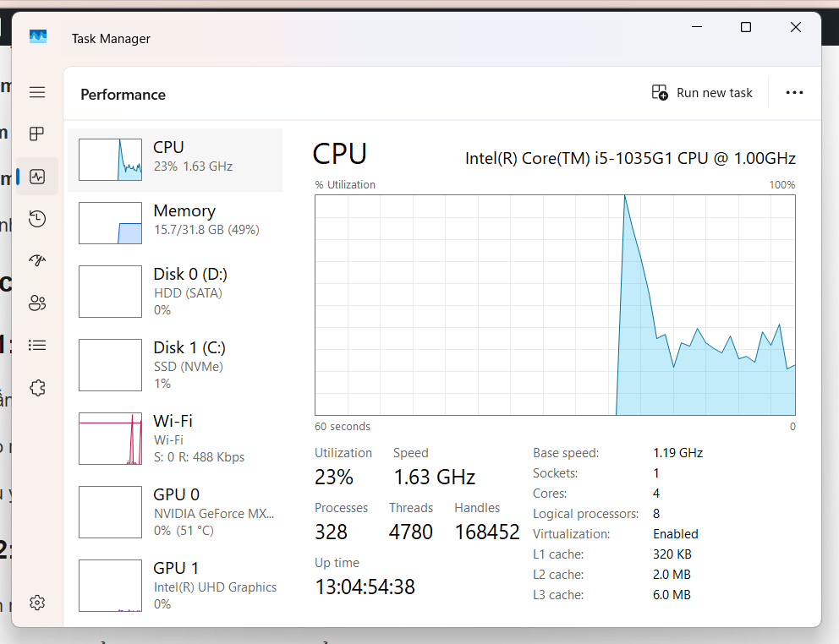Open Task Manager settings gear
839x644 pixels.
pyautogui.click(x=37, y=603)
